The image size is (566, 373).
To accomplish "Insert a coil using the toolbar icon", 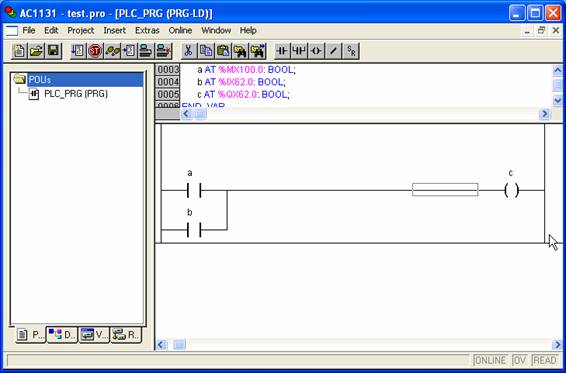I will [x=316, y=51].
